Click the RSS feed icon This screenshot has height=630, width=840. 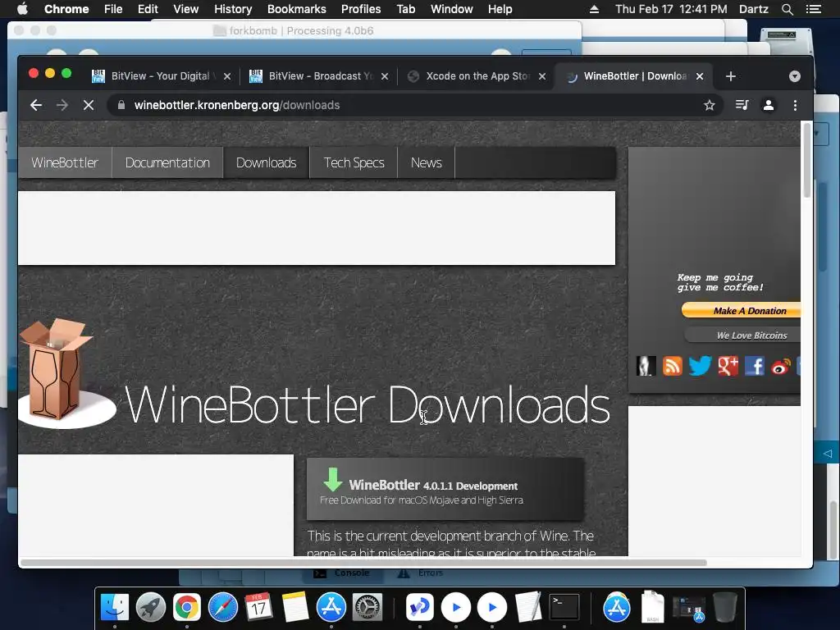coord(673,366)
